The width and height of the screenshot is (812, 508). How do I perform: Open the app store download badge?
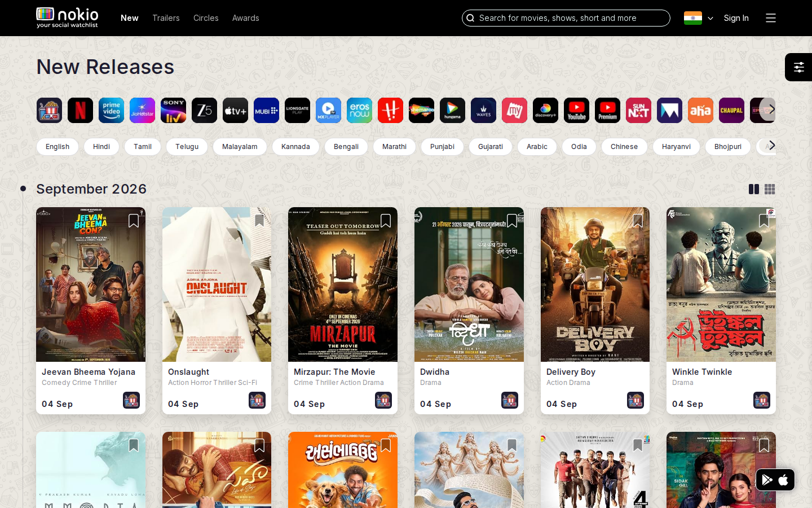[775, 480]
